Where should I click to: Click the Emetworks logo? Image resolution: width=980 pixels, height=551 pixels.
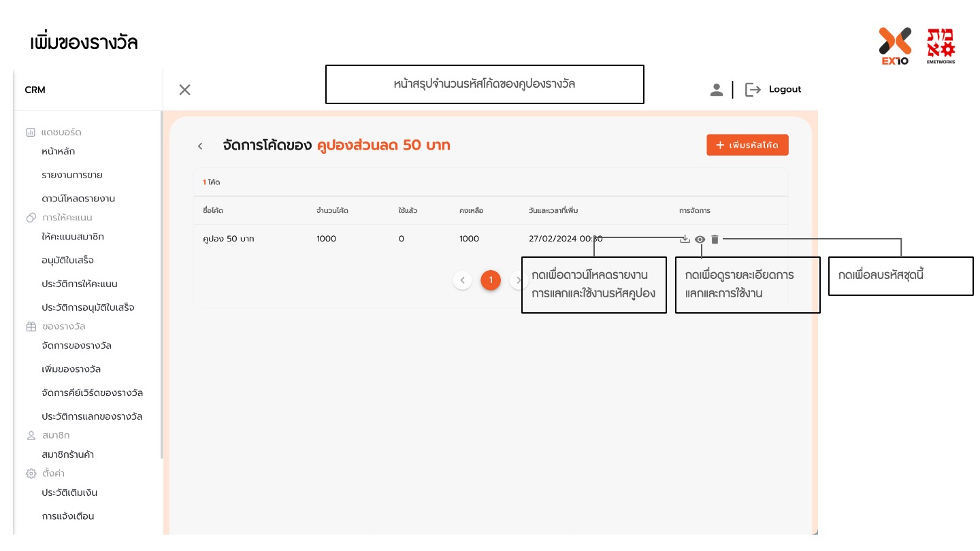941,46
